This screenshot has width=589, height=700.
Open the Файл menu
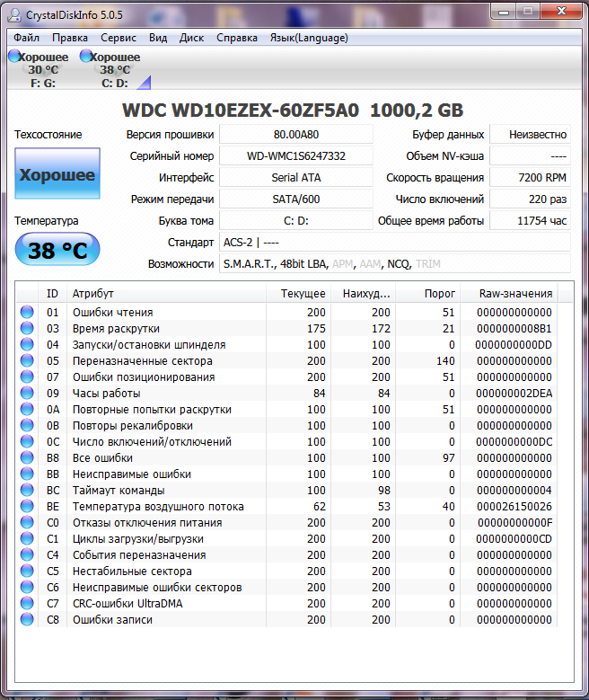pyautogui.click(x=26, y=38)
